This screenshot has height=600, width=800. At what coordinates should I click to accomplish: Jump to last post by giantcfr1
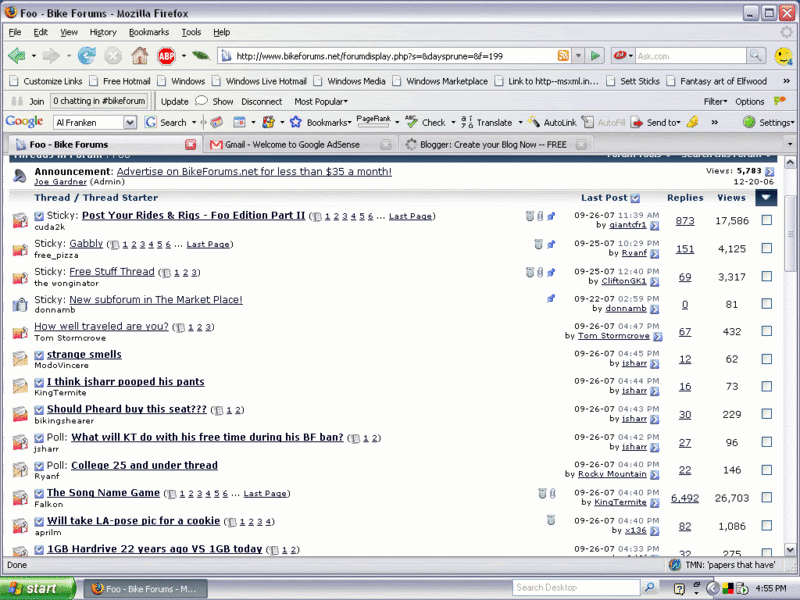pyautogui.click(x=655, y=226)
